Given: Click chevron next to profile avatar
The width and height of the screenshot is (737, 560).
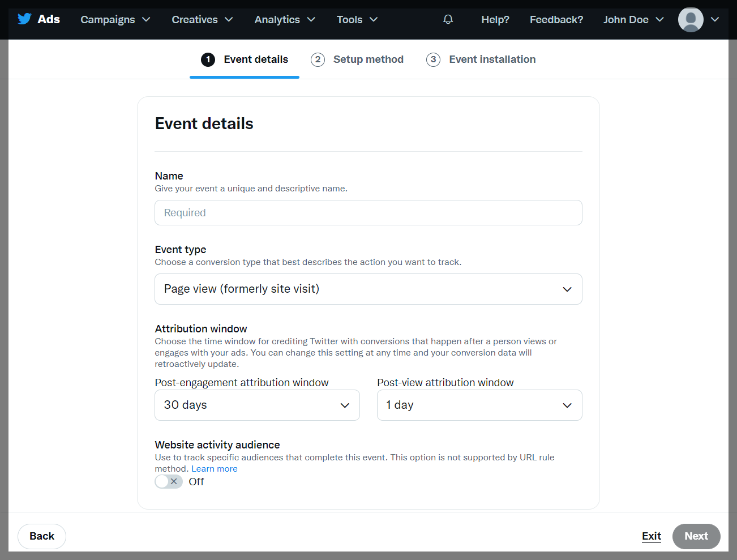Looking at the screenshot, I should 715,20.
